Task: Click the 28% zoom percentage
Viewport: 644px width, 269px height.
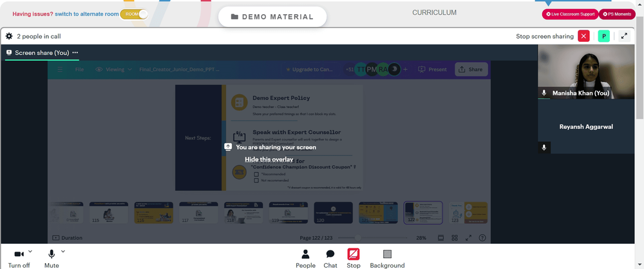Action: (x=421, y=238)
